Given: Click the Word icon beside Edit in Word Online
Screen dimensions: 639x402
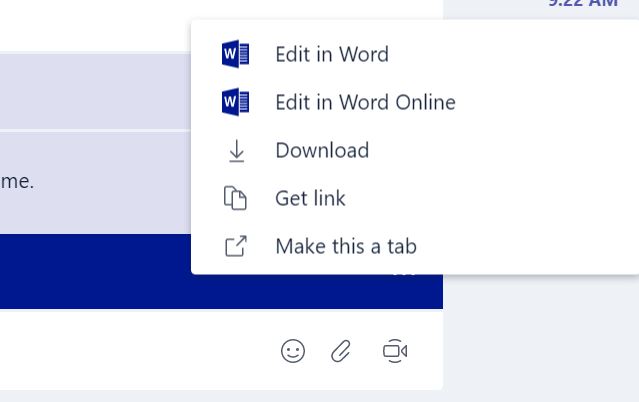Looking at the screenshot, I should point(236,102).
